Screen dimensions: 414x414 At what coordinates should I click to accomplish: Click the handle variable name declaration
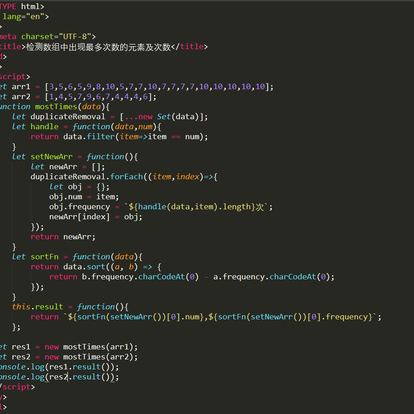pos(44,127)
